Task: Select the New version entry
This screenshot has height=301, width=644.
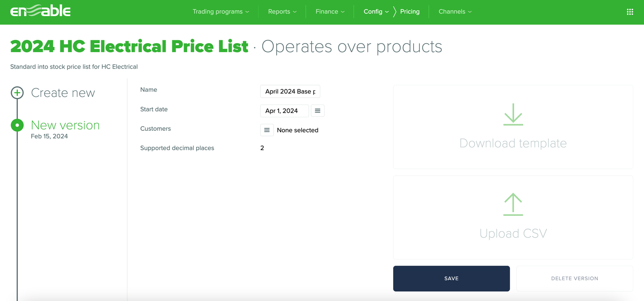Action: tap(65, 125)
